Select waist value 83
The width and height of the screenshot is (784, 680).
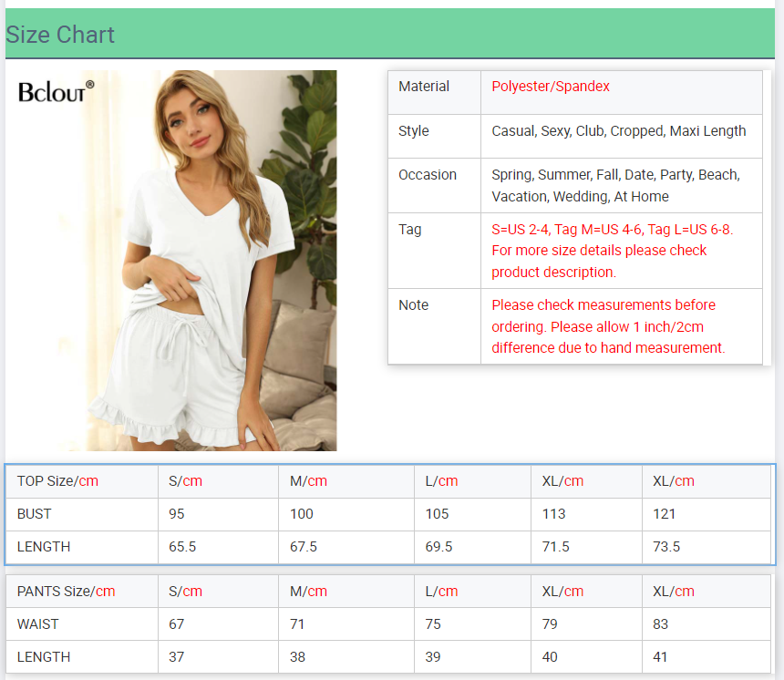point(661,624)
